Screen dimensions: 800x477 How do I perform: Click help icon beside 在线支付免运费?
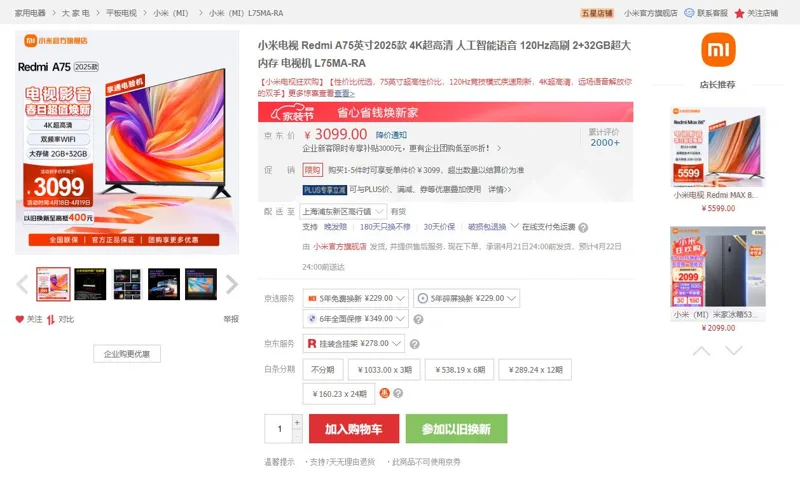pyautogui.click(x=583, y=228)
